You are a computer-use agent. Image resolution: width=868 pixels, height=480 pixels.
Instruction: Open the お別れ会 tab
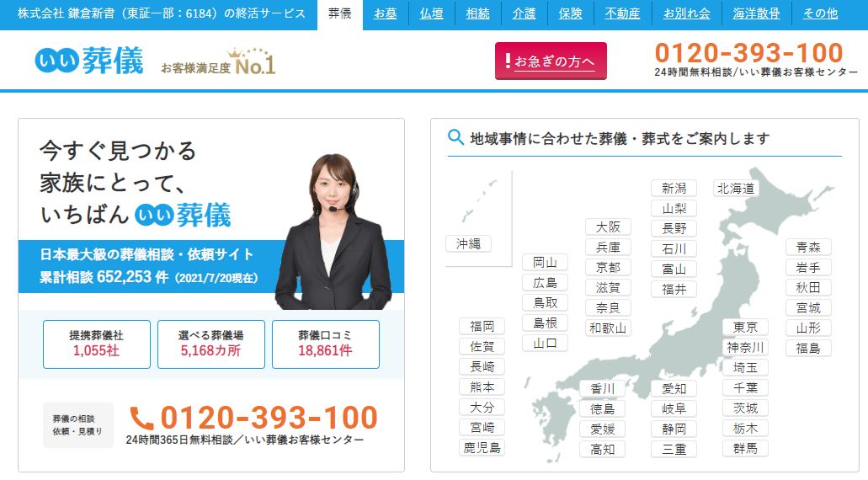687,13
